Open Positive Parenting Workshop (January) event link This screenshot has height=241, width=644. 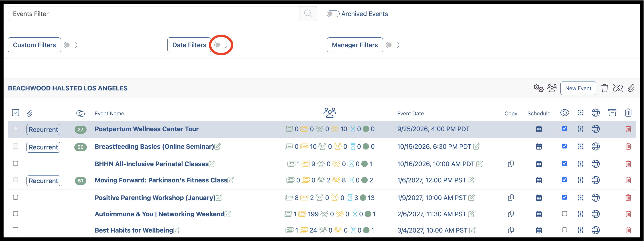pos(155,198)
